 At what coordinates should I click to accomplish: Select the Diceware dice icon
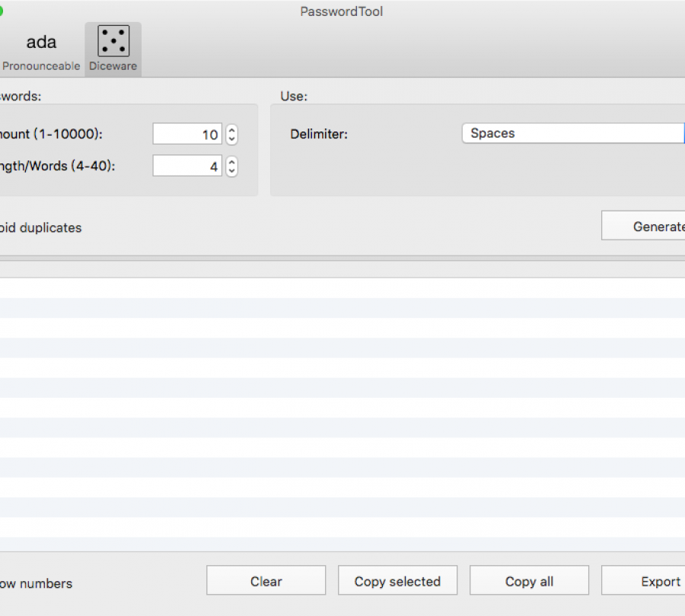[113, 41]
